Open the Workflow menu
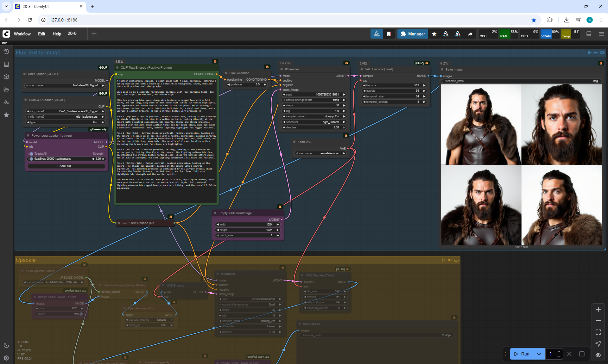 (22, 34)
